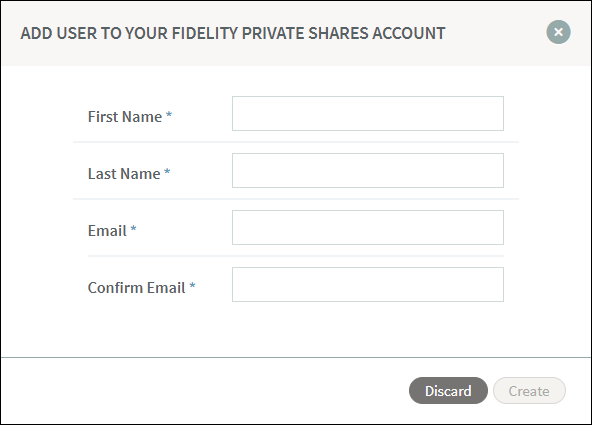Click the required asterisk beside Confirm Email

192,286
